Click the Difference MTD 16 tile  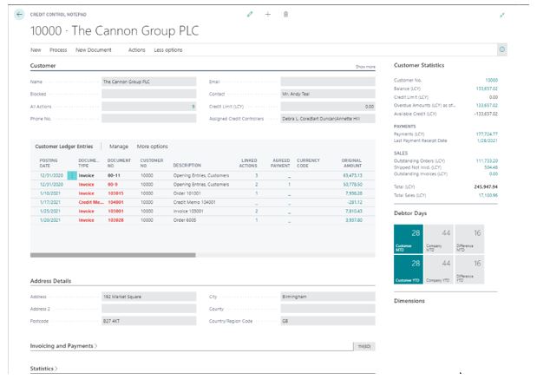[469, 239]
